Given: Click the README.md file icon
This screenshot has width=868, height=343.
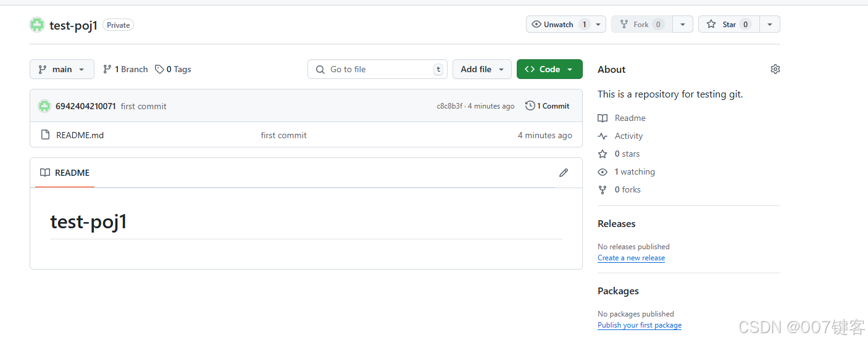Looking at the screenshot, I should pyautogui.click(x=45, y=135).
